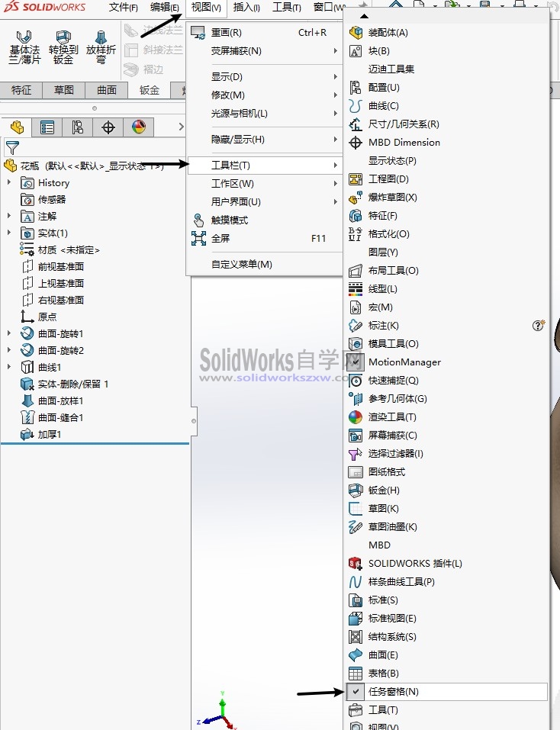
Task: Choose 块(B) toolbar entry
Action: (x=446, y=51)
